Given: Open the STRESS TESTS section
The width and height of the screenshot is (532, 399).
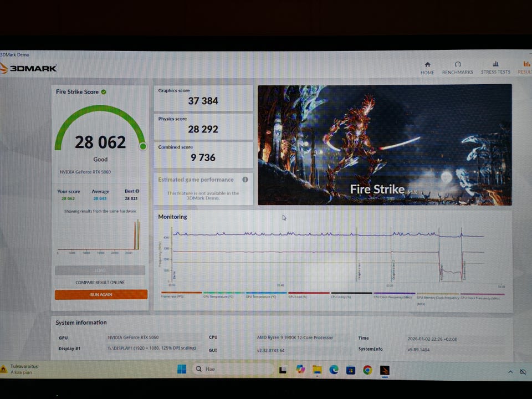Looking at the screenshot, I should tap(495, 68).
